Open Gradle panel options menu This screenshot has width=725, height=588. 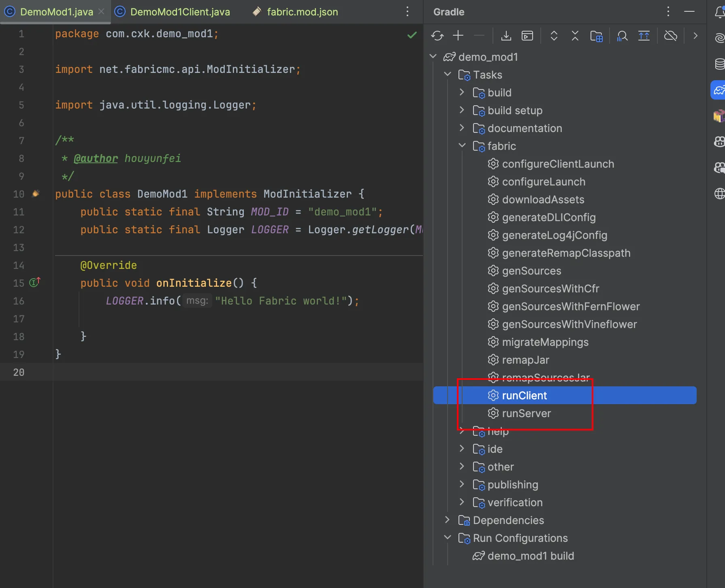coord(668,12)
